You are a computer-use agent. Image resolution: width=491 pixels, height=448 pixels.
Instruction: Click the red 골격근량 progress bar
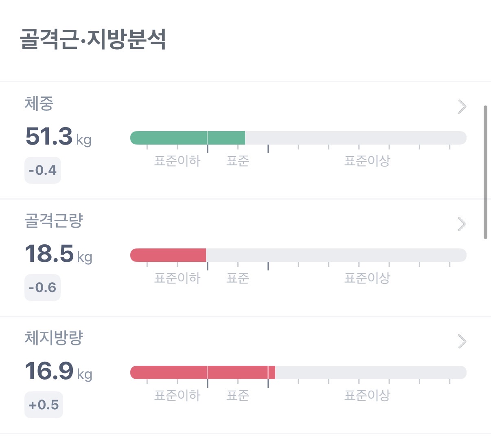(x=168, y=255)
